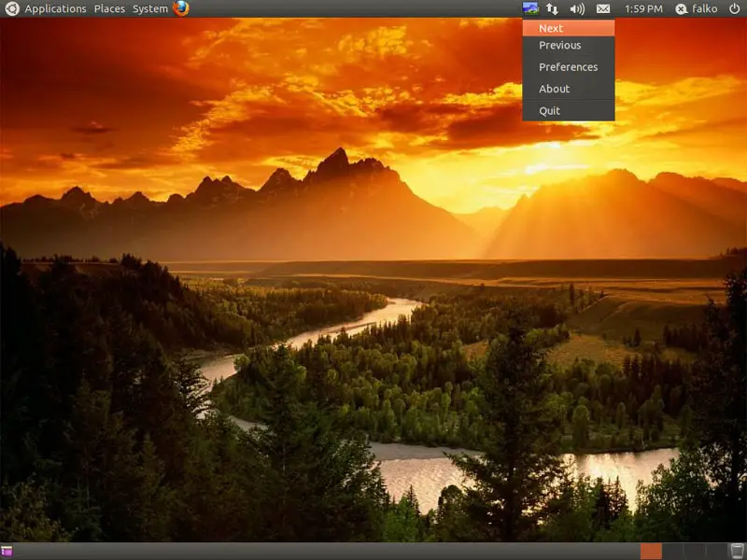This screenshot has height=560, width=747.
Task: Click the show desktop icon on the bottom panel
Action: [7, 552]
